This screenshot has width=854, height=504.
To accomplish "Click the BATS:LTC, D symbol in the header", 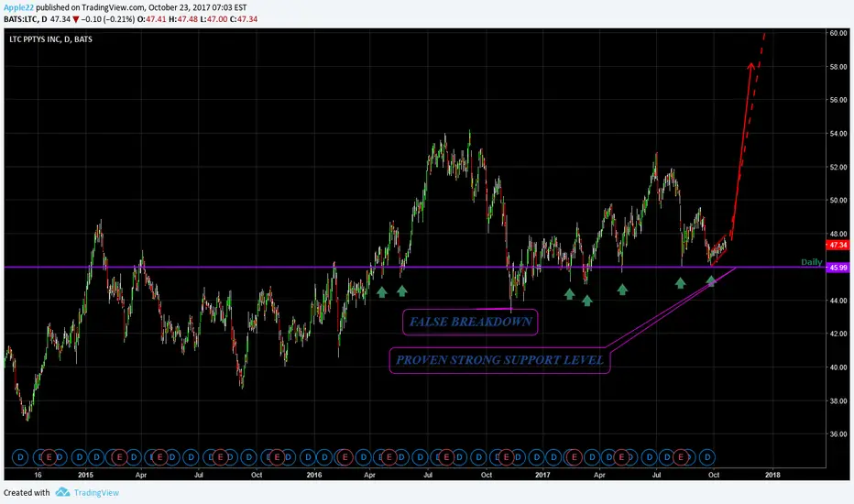I will pos(25,19).
